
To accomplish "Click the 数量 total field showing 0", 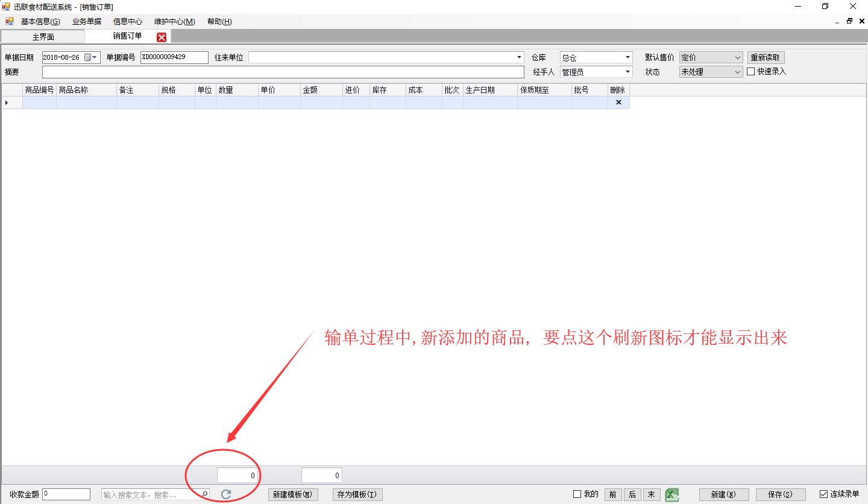I will point(237,475).
